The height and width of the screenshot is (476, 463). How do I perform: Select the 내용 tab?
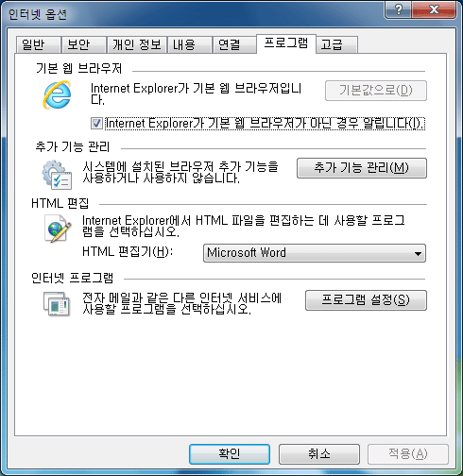pyautogui.click(x=189, y=44)
